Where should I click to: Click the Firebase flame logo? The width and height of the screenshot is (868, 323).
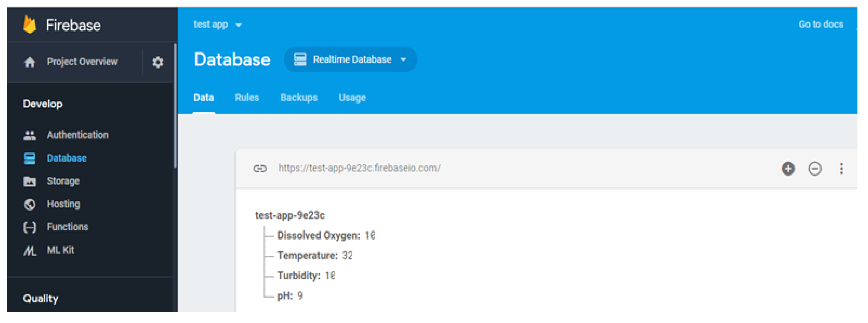point(30,25)
